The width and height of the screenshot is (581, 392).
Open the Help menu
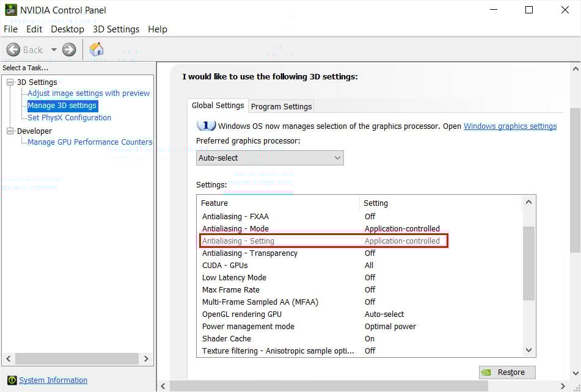(x=158, y=29)
